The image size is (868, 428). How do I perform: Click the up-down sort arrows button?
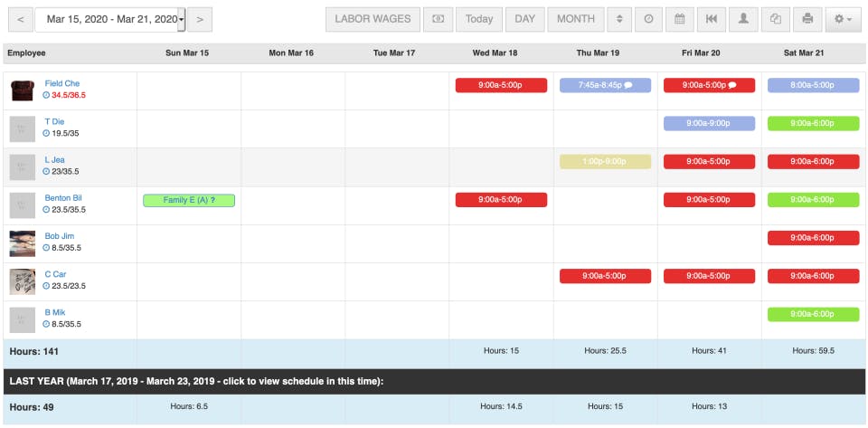point(618,18)
